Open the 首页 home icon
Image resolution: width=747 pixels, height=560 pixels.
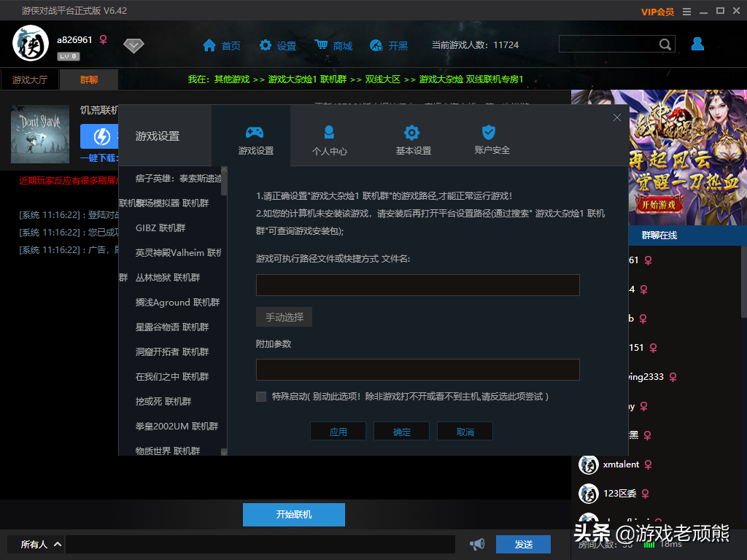pos(209,45)
